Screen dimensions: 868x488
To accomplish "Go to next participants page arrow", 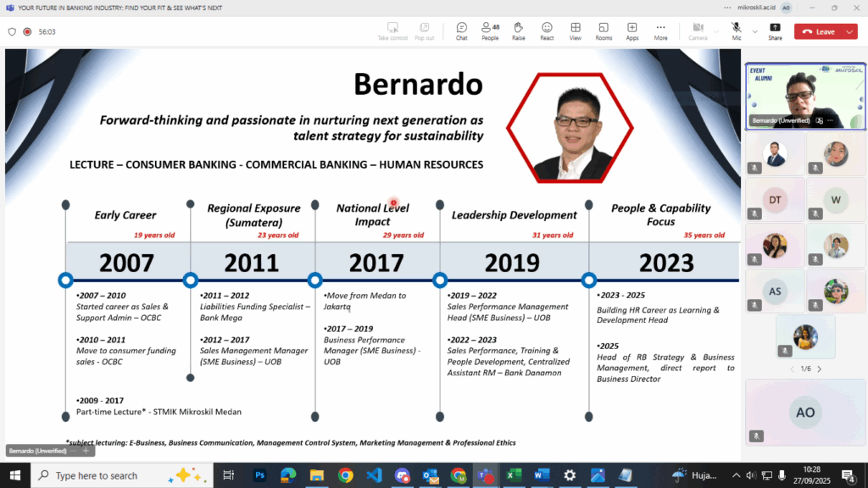I will 819,369.
